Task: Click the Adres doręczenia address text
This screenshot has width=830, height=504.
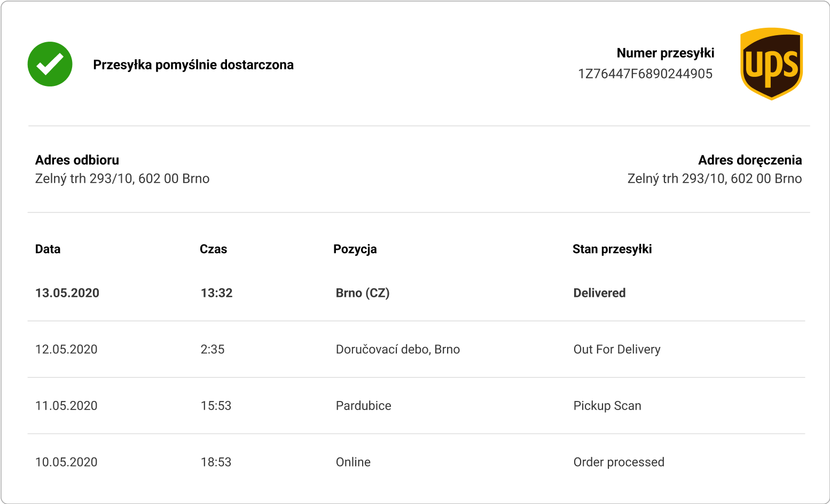Action: pos(715,178)
